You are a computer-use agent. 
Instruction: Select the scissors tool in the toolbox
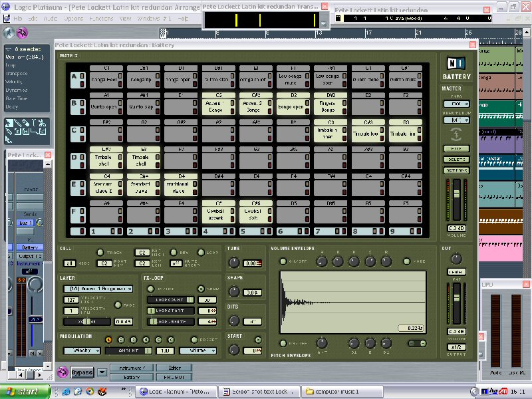(x=41, y=124)
